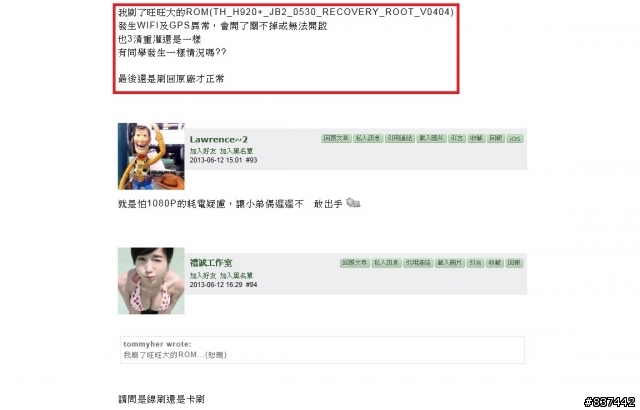The width and height of the screenshot is (640, 410).
Task: Click the emoticon after 敢出手 text
Action: click(x=353, y=203)
